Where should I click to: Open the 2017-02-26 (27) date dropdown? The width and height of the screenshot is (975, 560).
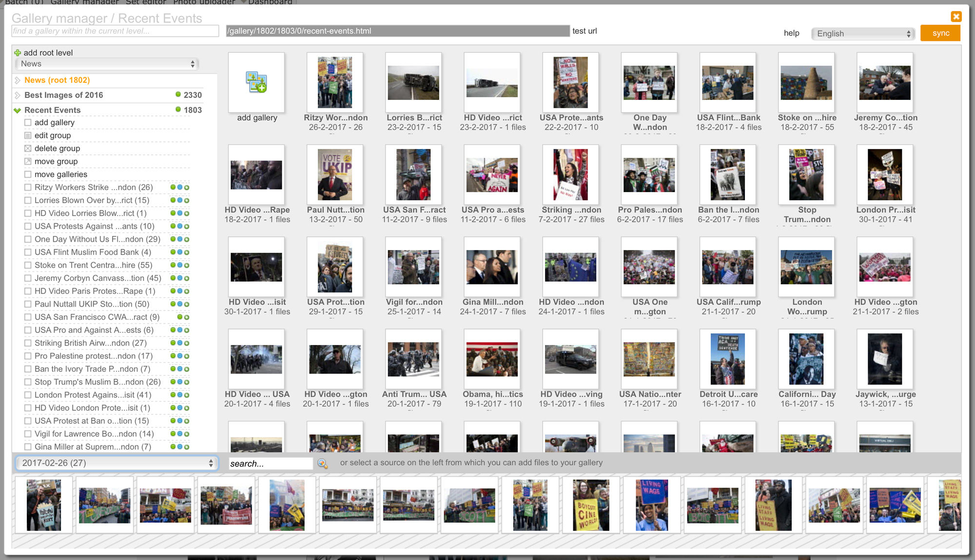117,463
